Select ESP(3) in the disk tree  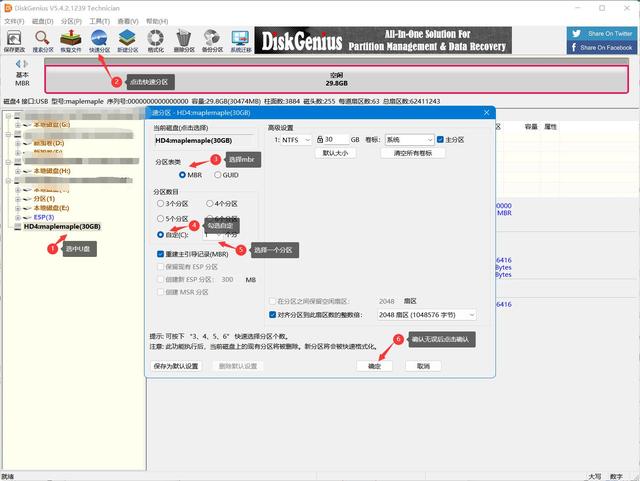point(44,218)
